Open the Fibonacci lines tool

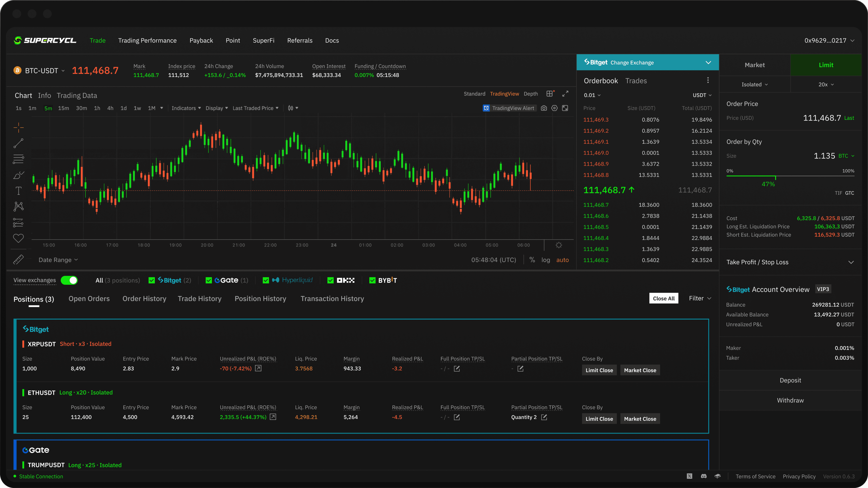tap(19, 159)
